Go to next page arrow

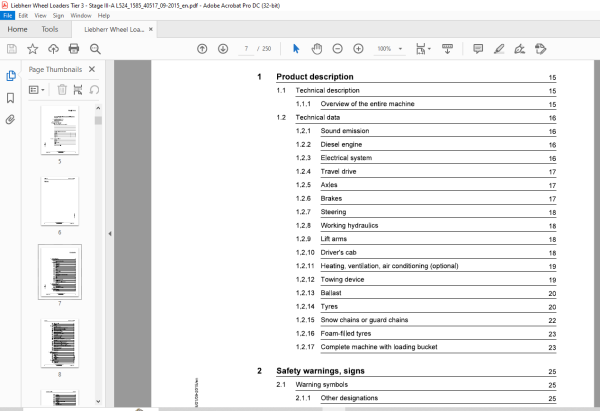click(223, 49)
